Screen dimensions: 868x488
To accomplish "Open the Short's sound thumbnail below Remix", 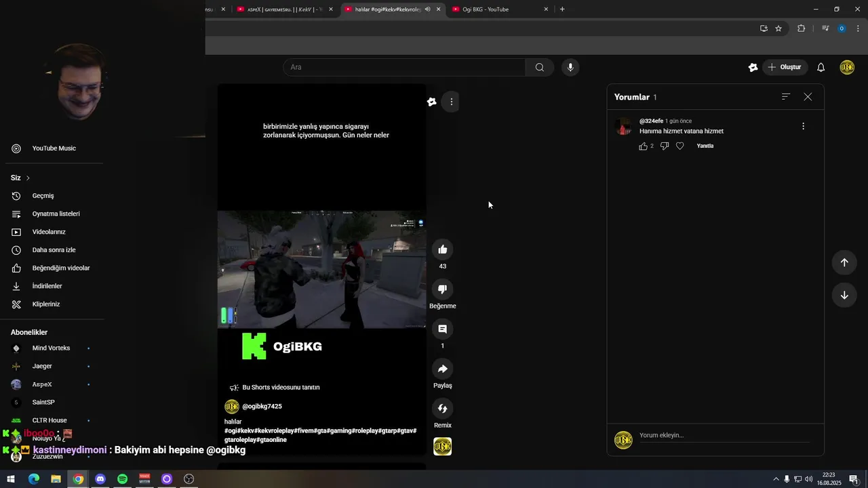I will (x=442, y=447).
